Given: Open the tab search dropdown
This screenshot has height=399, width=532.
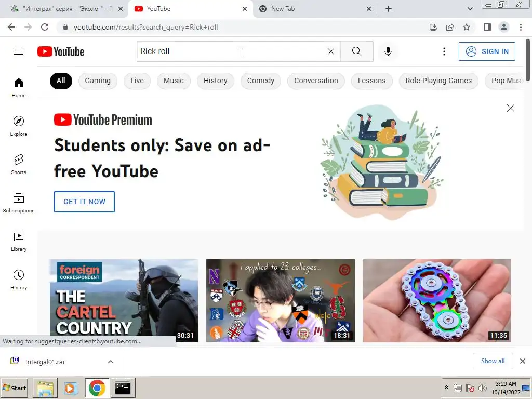Looking at the screenshot, I should tap(470, 9).
